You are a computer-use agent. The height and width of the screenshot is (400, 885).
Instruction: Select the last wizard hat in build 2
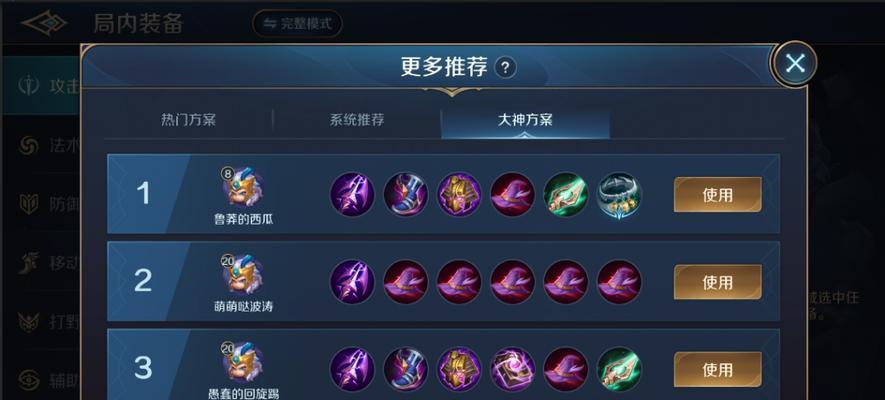[619, 282]
